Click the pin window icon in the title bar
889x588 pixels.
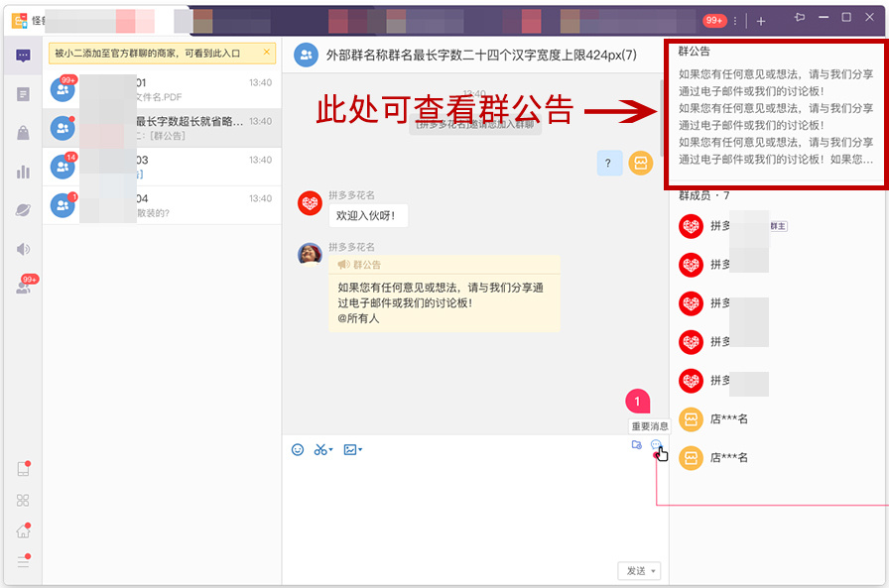coord(800,18)
